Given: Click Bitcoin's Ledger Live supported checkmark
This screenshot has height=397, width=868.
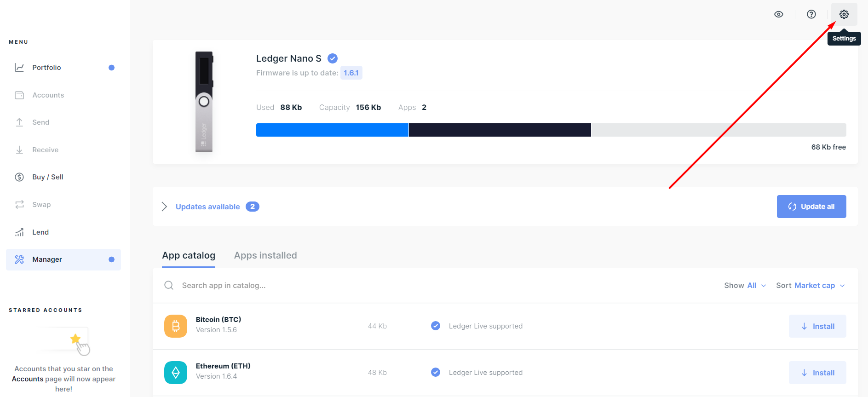Looking at the screenshot, I should (x=436, y=326).
